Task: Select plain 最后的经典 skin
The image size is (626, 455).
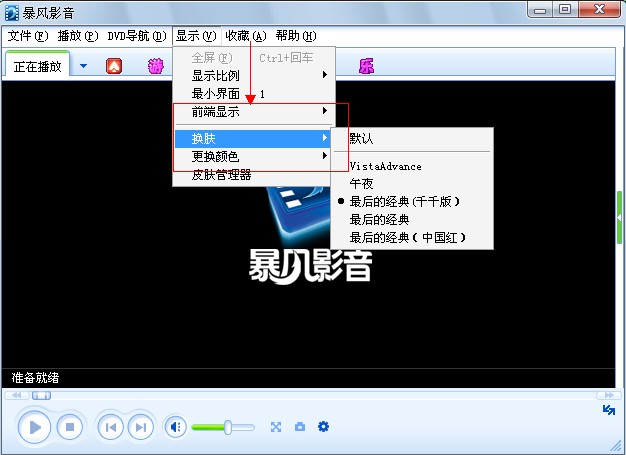Action: [412, 220]
